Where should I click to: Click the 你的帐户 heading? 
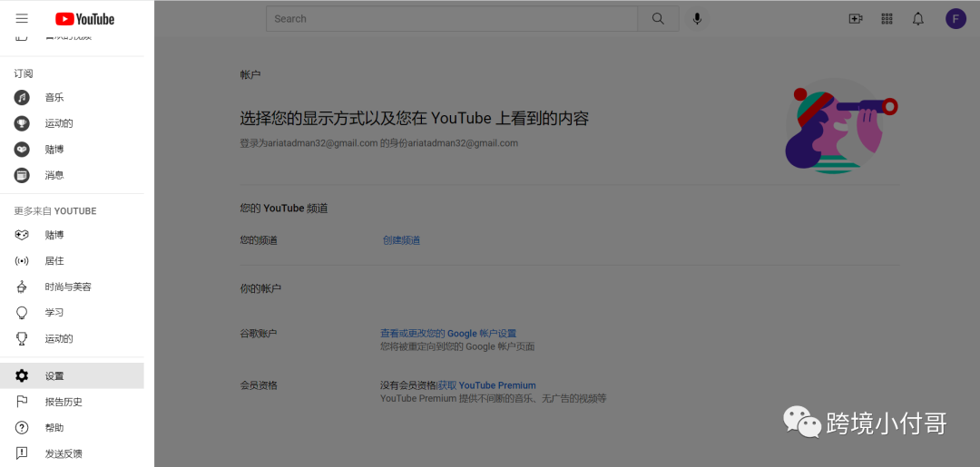click(260, 289)
